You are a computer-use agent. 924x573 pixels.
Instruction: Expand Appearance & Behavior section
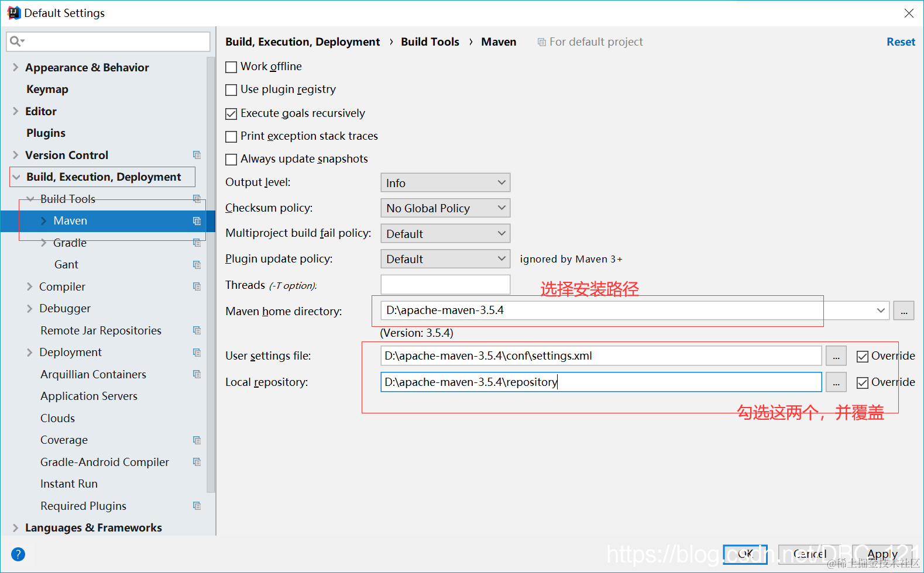point(16,67)
